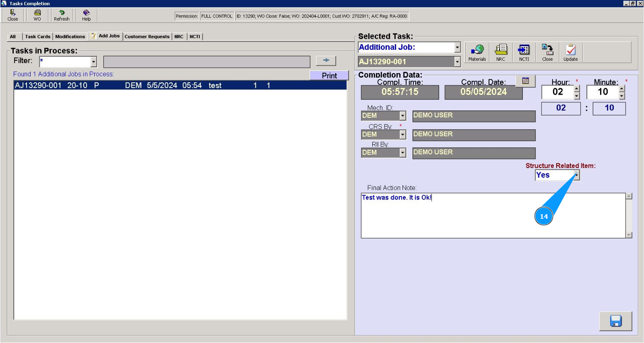Click into the Final Action Note text area
Viewport: 644px width, 343px height.
(x=493, y=216)
